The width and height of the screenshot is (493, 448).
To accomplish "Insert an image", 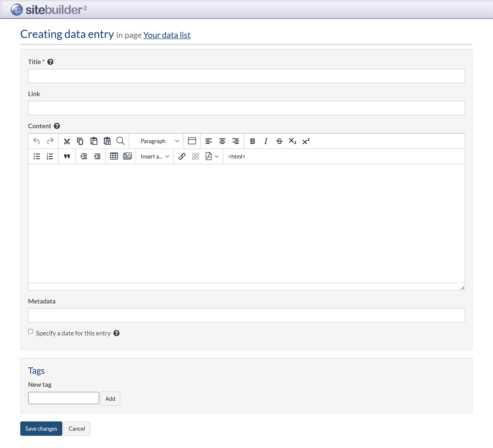I will point(128,156).
